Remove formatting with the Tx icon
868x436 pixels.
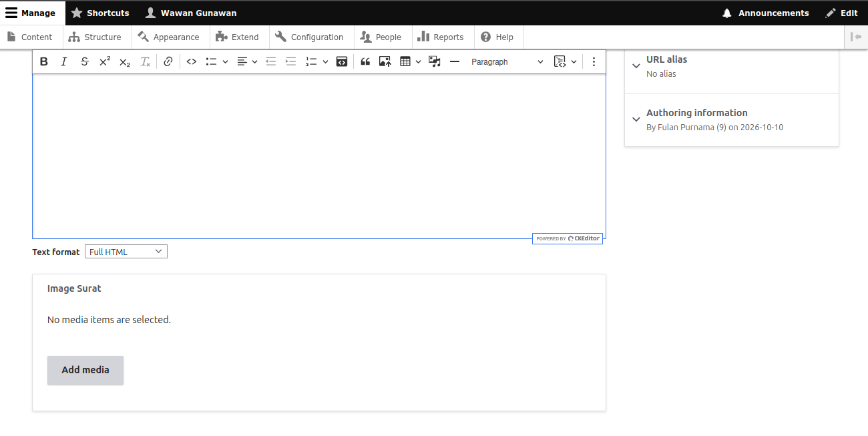(x=145, y=61)
